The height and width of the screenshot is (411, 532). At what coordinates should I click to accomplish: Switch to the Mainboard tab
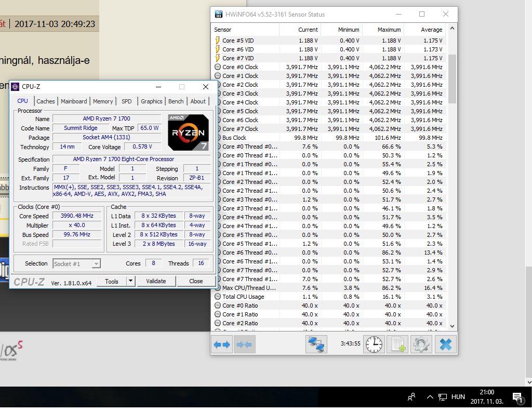(74, 101)
